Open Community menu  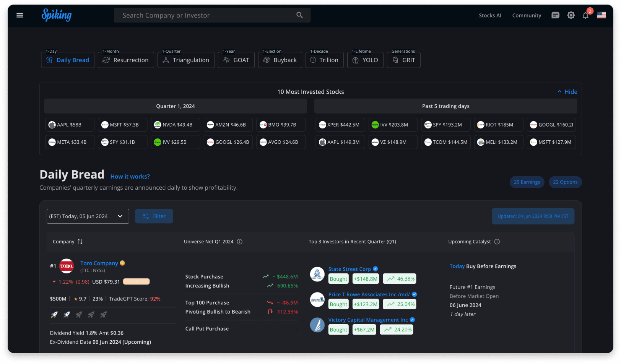click(x=527, y=16)
